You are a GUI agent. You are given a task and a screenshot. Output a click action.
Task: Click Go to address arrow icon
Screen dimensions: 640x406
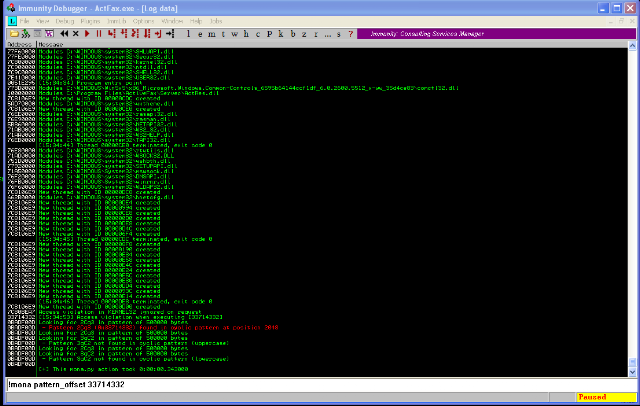tap(170, 34)
